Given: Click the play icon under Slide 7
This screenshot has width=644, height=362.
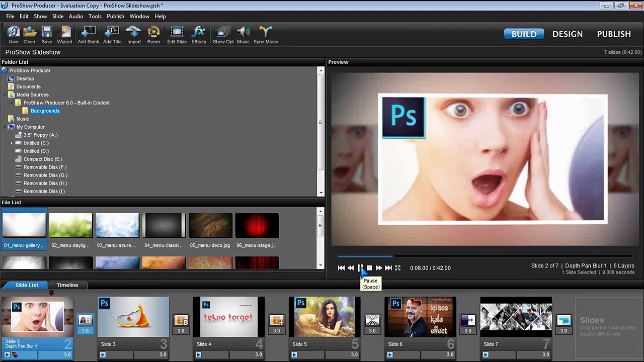Looking at the screenshot, I should click(x=485, y=354).
